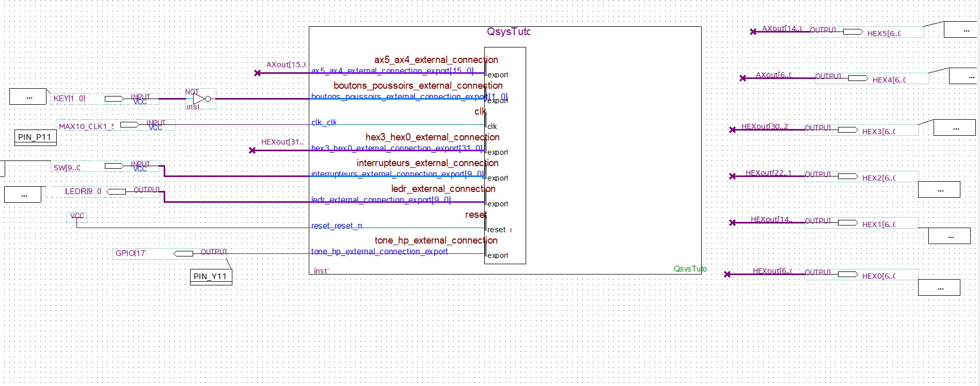This screenshot has width=980, height=386.
Task: Click the NOT gate's 'inst' instance name
Action: click(x=193, y=107)
